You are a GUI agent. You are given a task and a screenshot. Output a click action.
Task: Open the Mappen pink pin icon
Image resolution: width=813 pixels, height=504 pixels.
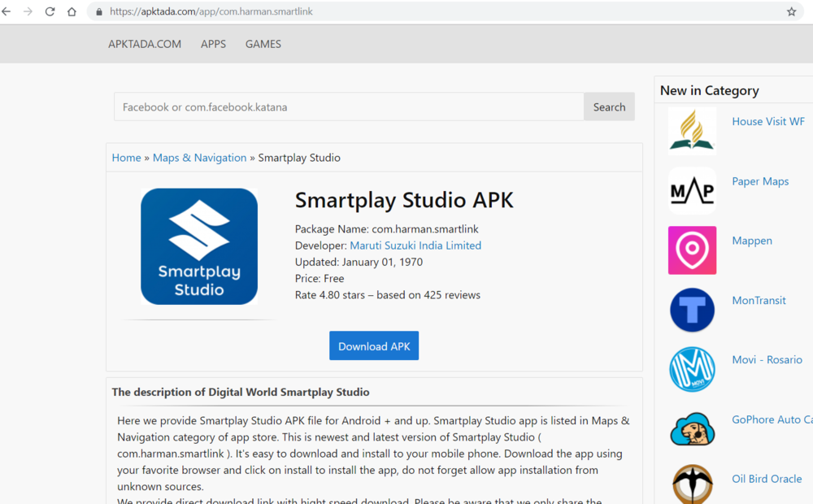coord(692,250)
